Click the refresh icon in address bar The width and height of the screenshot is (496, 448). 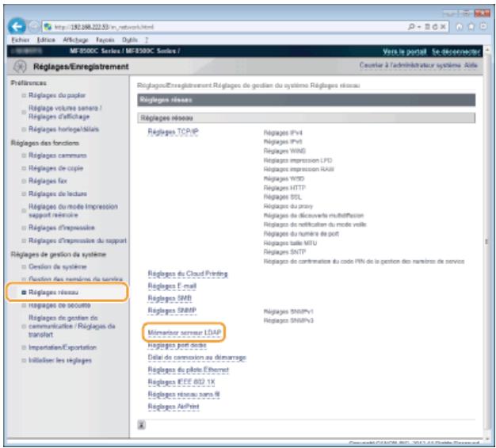tap(435, 27)
